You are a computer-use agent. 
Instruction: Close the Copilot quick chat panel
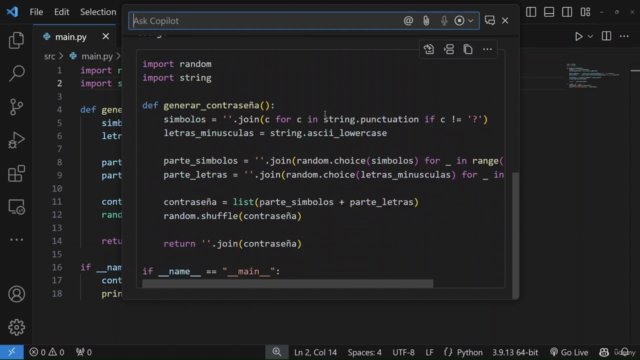click(505, 20)
